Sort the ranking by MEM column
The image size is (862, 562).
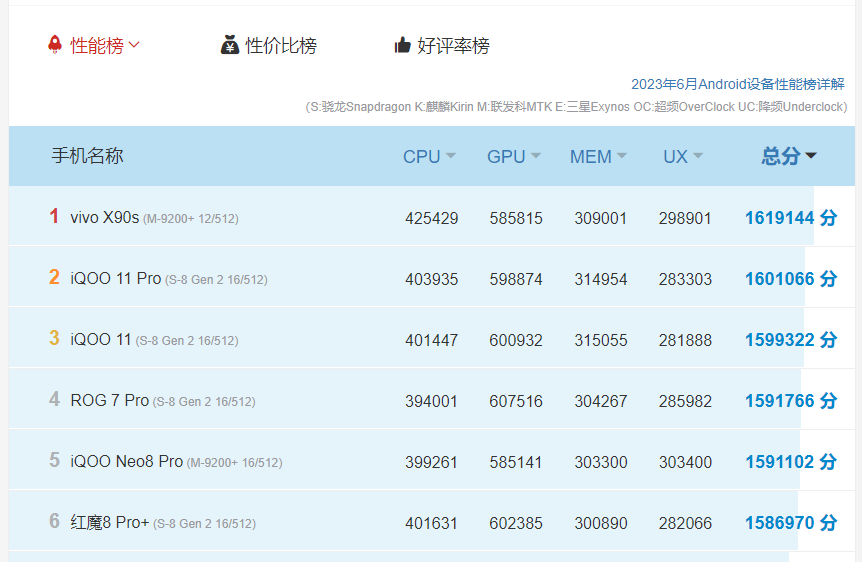pyautogui.click(x=598, y=157)
